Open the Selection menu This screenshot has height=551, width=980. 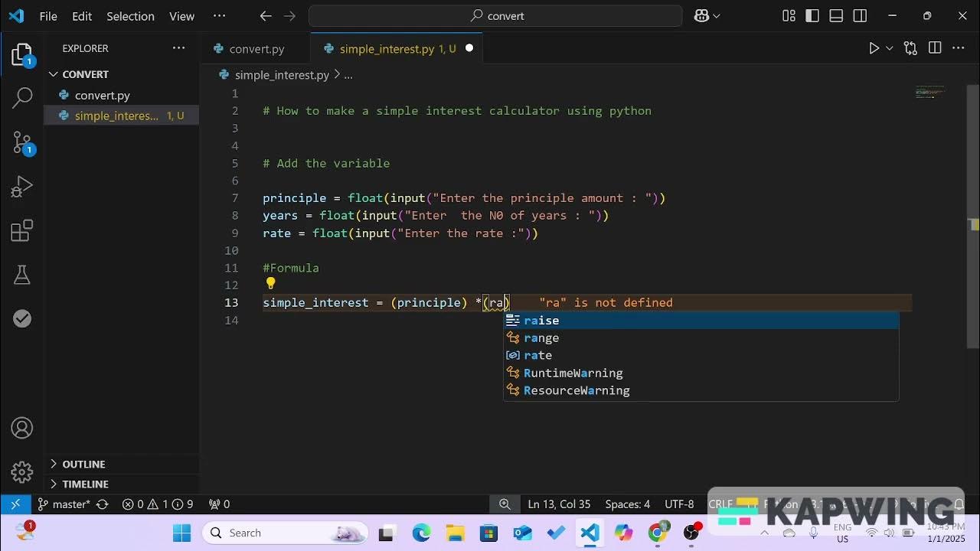[130, 16]
